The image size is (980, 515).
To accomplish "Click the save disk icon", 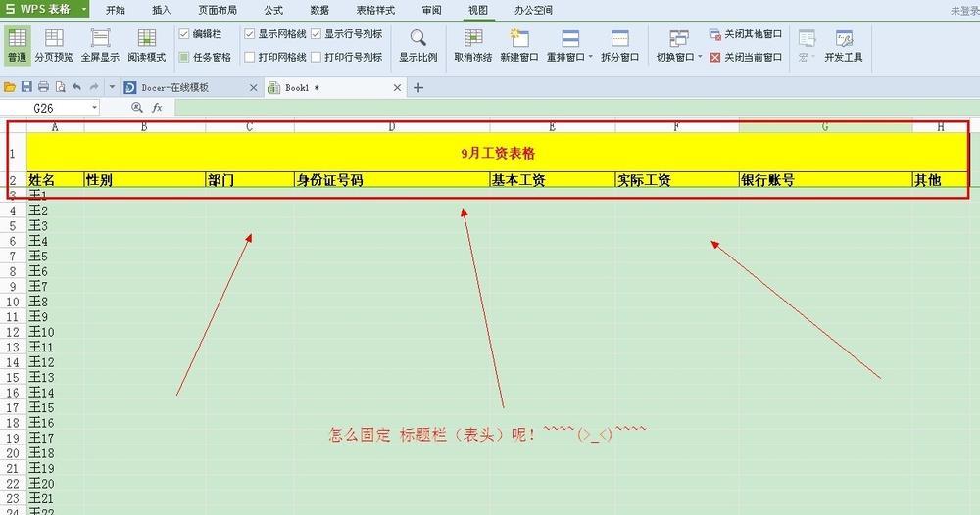I will click(x=26, y=87).
